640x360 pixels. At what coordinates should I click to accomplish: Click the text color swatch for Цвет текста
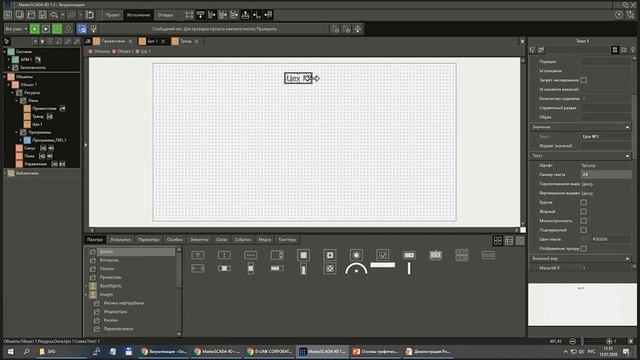[586, 239]
